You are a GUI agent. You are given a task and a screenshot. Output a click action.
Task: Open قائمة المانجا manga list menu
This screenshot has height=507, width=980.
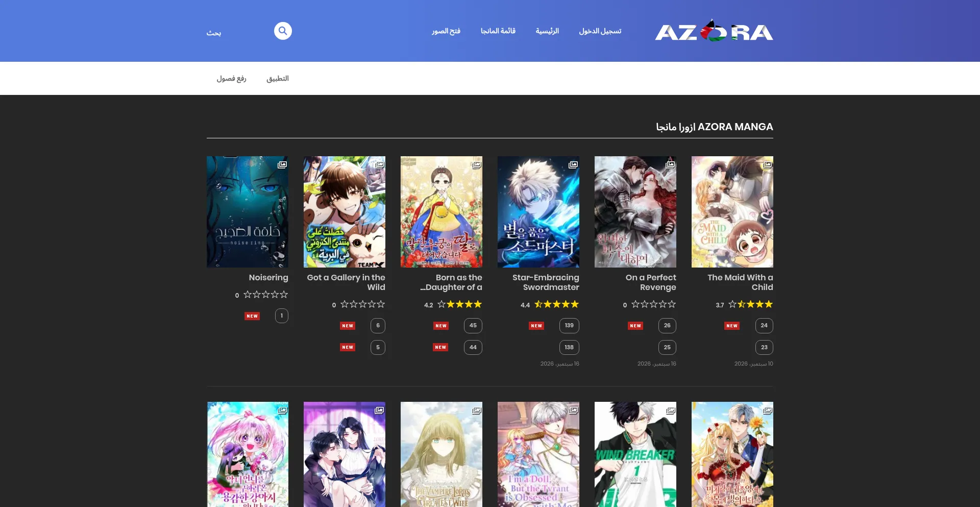[x=498, y=31]
